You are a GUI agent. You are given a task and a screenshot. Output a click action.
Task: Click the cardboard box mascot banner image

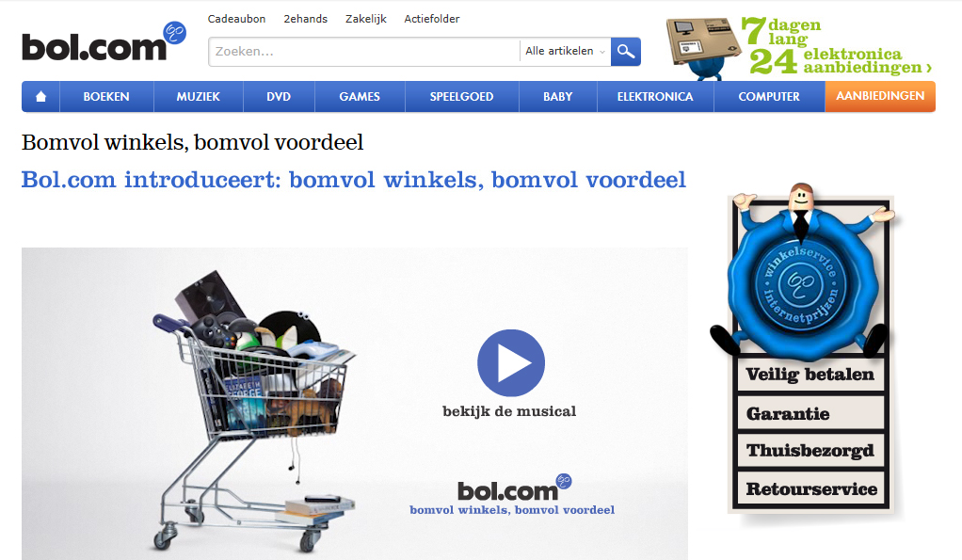point(703,48)
